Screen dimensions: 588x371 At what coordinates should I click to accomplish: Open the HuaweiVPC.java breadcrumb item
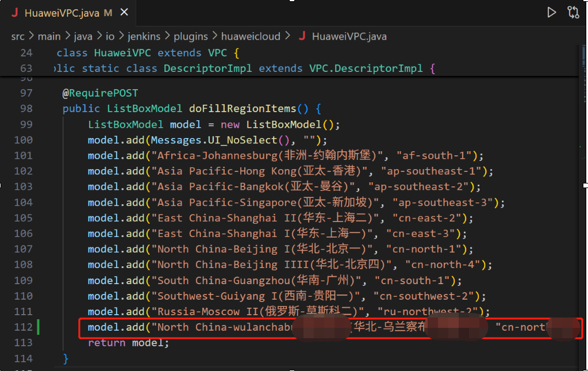tap(349, 36)
